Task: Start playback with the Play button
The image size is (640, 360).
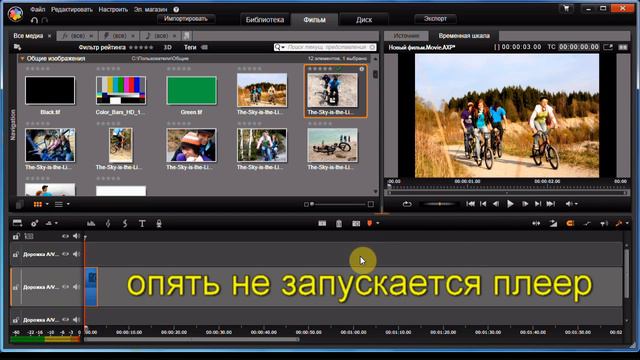Action: [510, 204]
